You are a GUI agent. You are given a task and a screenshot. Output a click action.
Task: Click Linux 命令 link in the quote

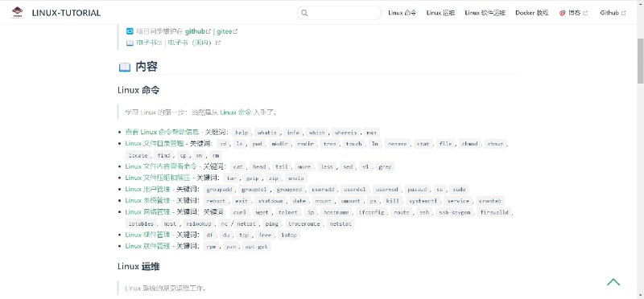(235, 112)
